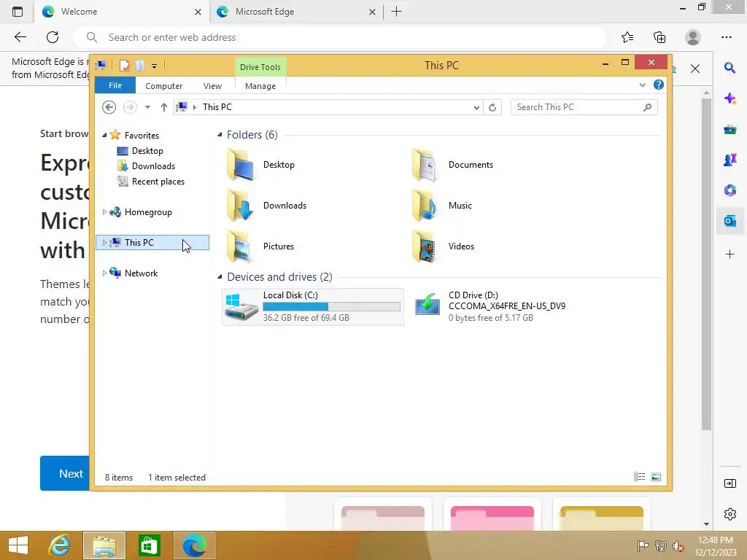Open the Pictures folder icon

coord(239,246)
